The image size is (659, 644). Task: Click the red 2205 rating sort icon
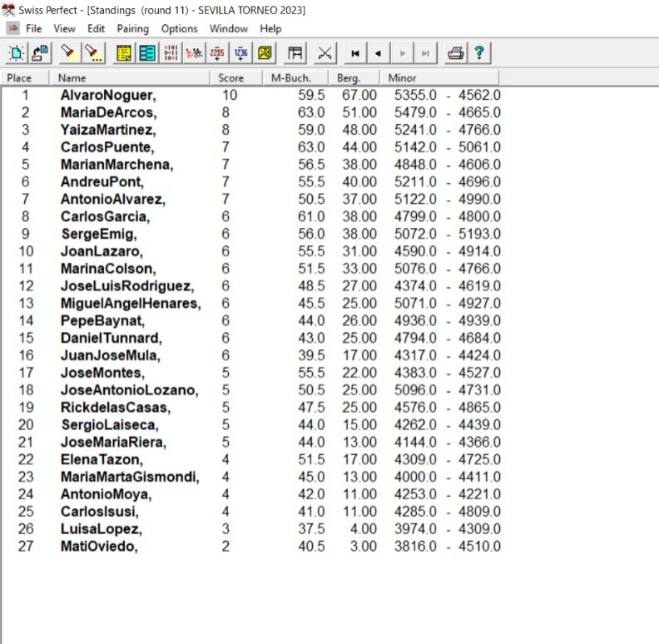coord(217,53)
